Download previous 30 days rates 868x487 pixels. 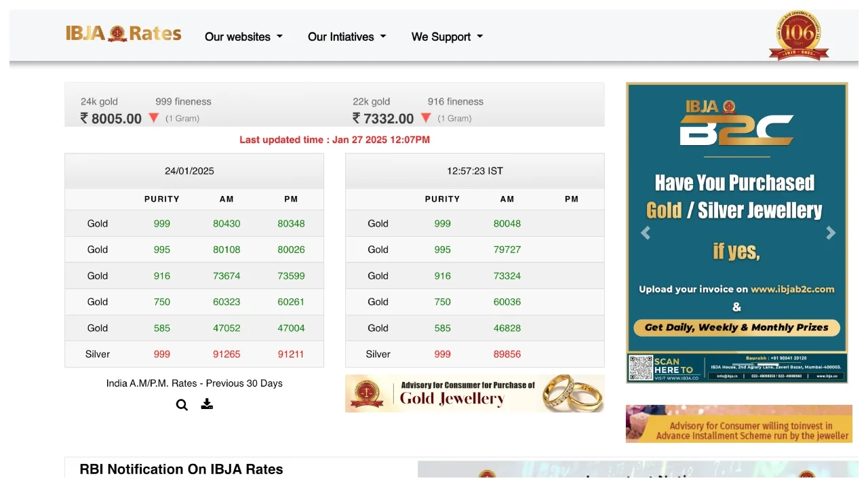coord(207,404)
